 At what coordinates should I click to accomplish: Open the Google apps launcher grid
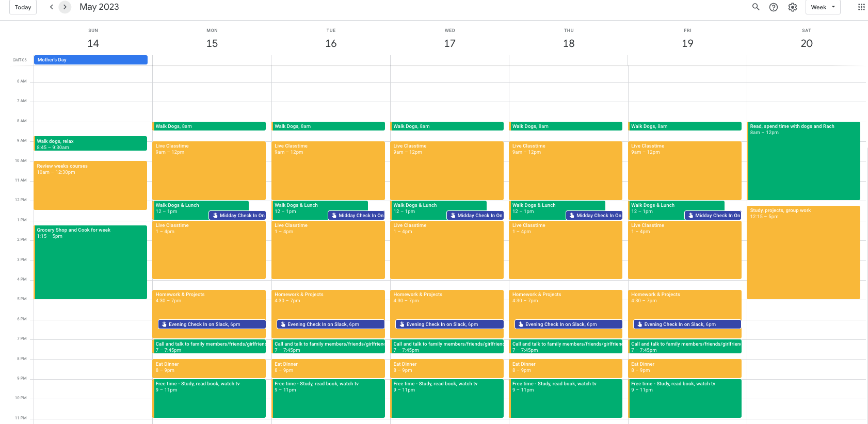click(861, 7)
